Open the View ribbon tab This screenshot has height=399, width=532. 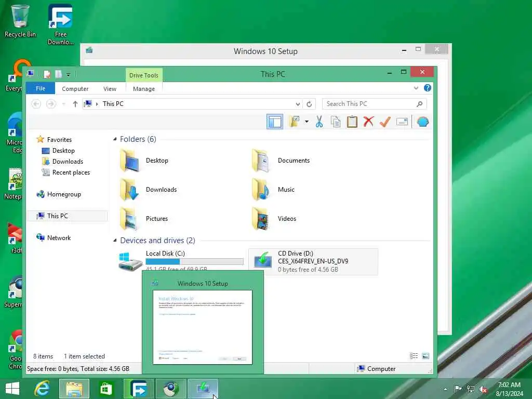110,88
